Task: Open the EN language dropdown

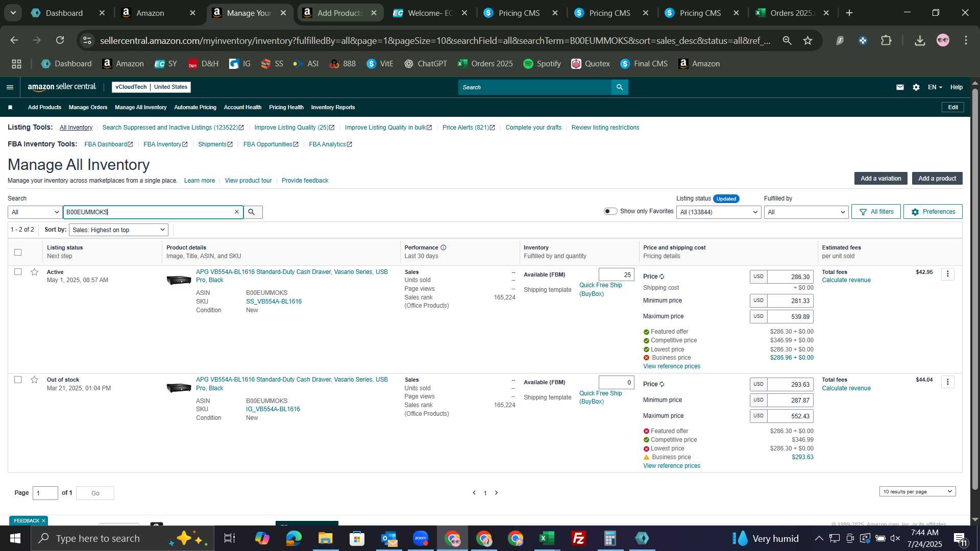Action: pyautogui.click(x=935, y=87)
